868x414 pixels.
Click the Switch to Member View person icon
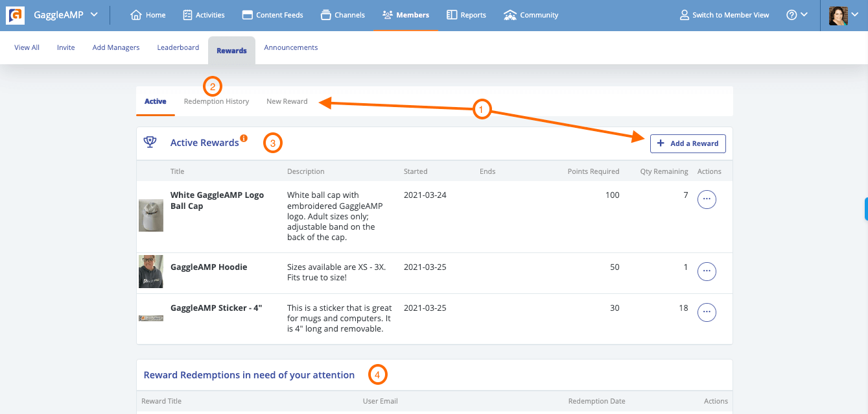point(685,15)
